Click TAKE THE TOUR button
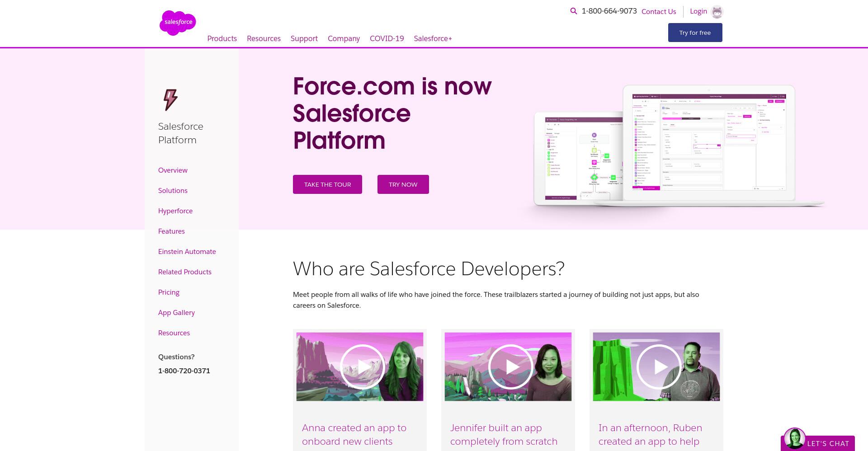868x451 pixels. pyautogui.click(x=327, y=184)
